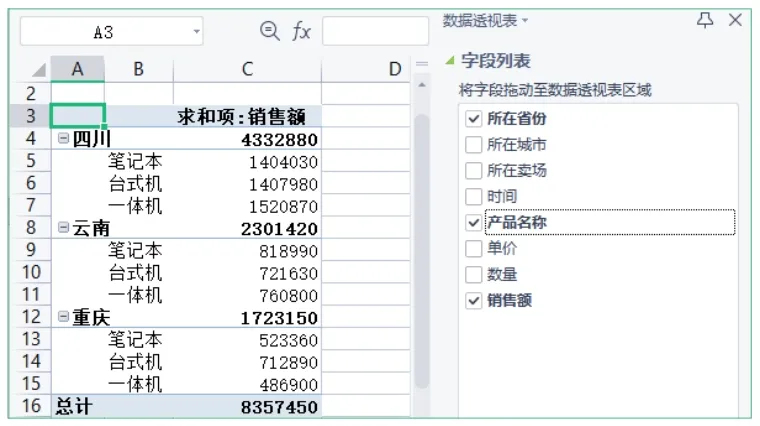Select row 16 header

click(31, 406)
